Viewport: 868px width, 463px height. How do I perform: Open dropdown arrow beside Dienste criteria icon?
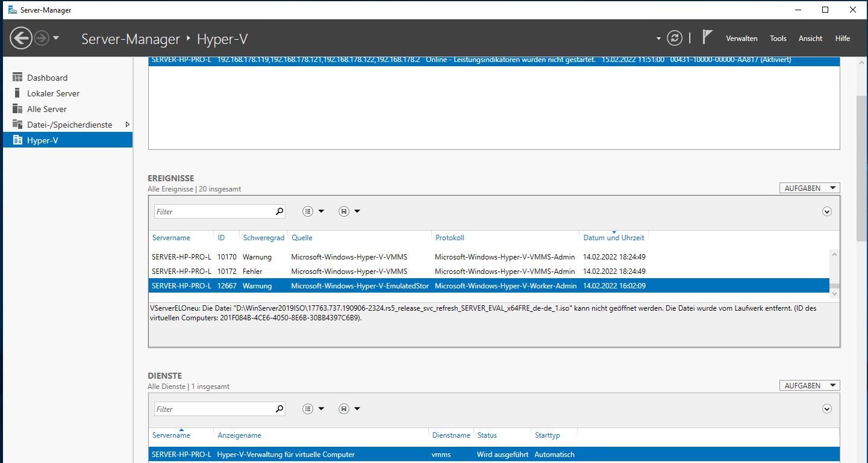(x=321, y=409)
